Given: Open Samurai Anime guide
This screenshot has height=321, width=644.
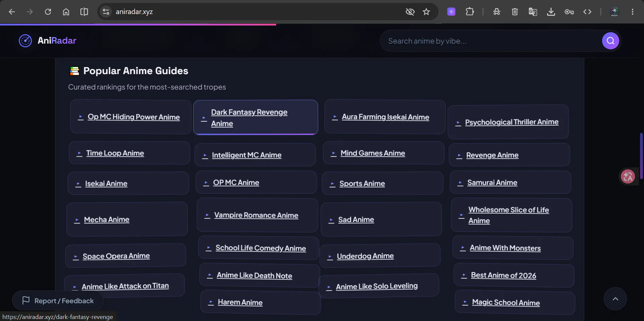Looking at the screenshot, I should click(511, 182).
